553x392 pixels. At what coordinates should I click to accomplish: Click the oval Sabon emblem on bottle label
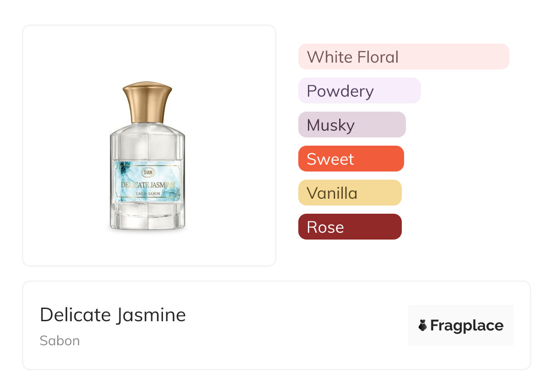(x=148, y=172)
